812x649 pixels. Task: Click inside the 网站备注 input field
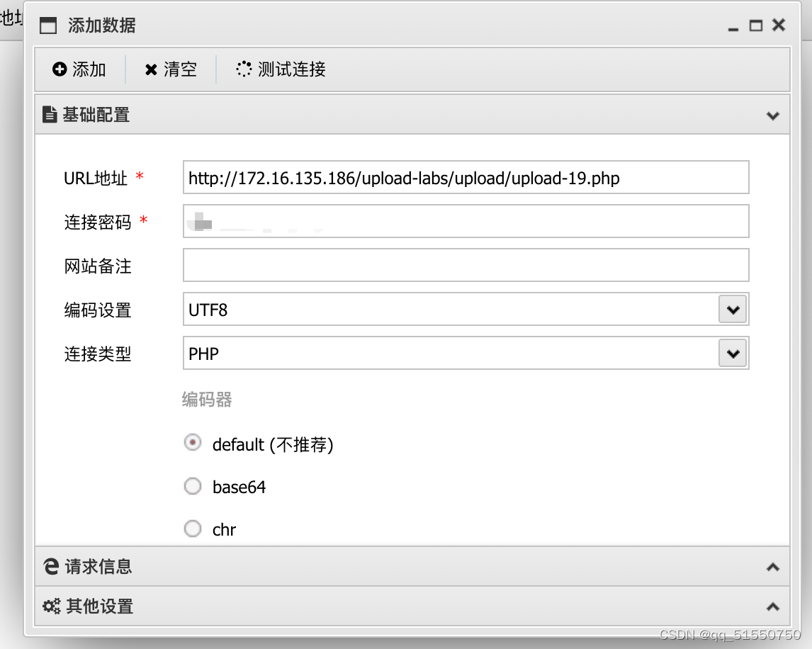point(465,265)
